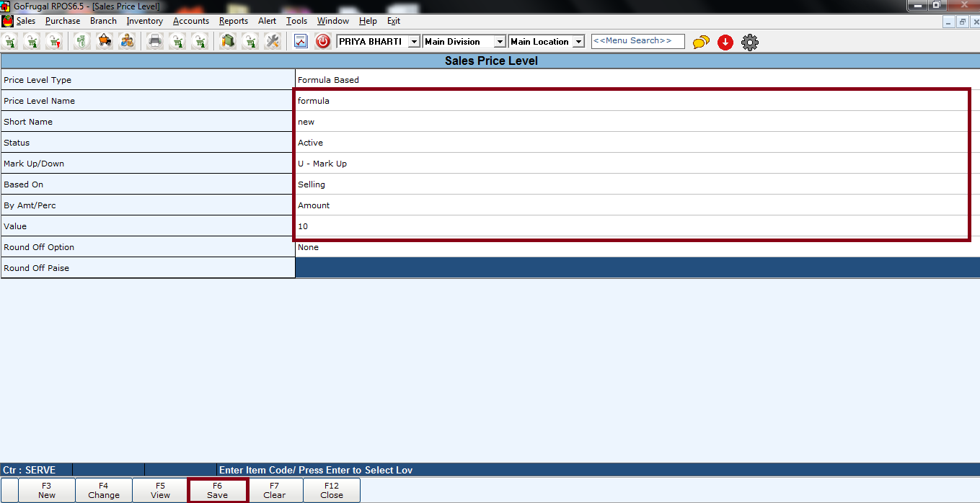980x503 pixels.
Task: Open the Window menu
Action: [333, 21]
